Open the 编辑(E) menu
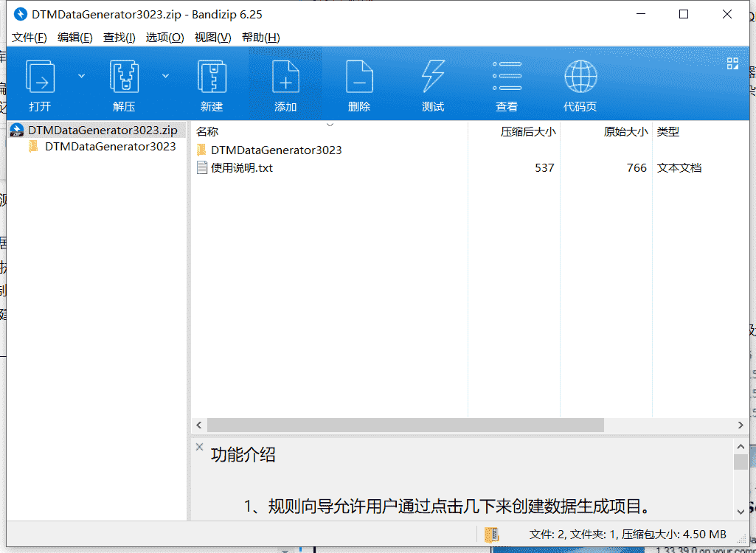The width and height of the screenshot is (756, 553). coord(74,38)
